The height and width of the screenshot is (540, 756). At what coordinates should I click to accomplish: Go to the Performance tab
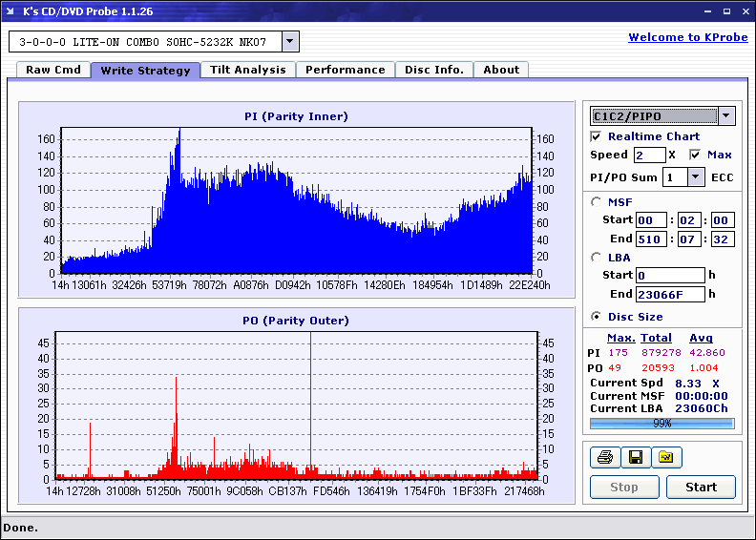coord(346,70)
